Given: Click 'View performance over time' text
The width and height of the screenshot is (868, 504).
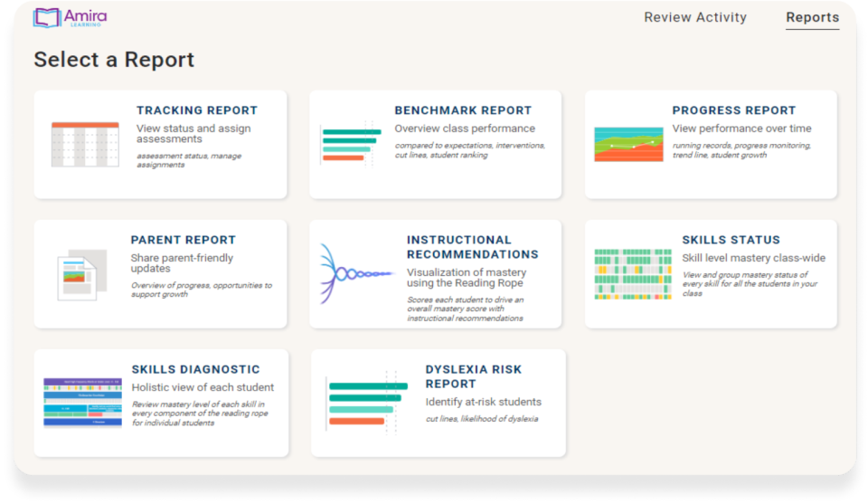Looking at the screenshot, I should [x=741, y=128].
